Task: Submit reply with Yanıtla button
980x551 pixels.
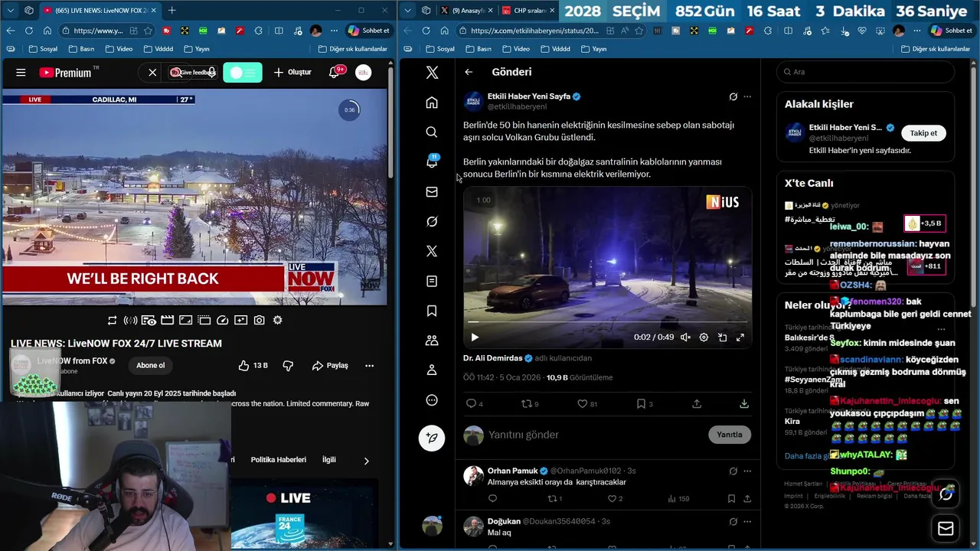Action: point(730,435)
